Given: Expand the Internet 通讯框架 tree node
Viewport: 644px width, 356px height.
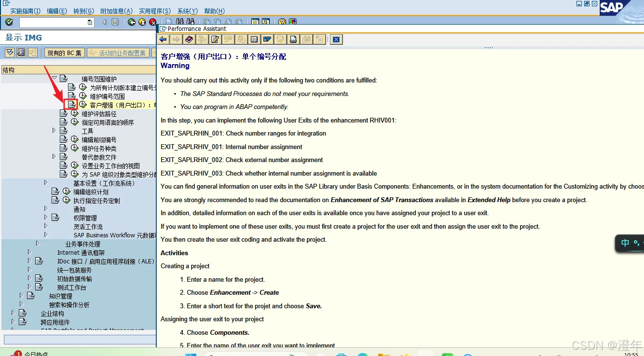Looking at the screenshot, I should tap(29, 252).
